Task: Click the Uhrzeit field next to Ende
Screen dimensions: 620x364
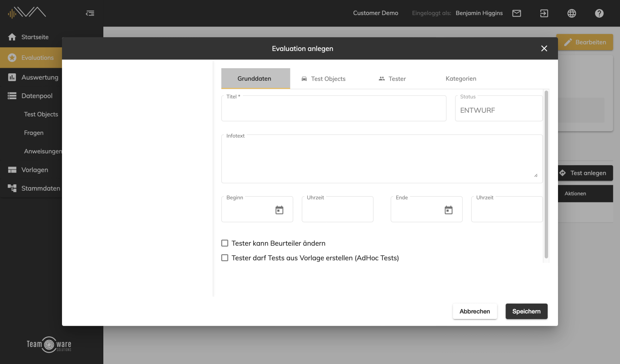Action: click(507, 209)
